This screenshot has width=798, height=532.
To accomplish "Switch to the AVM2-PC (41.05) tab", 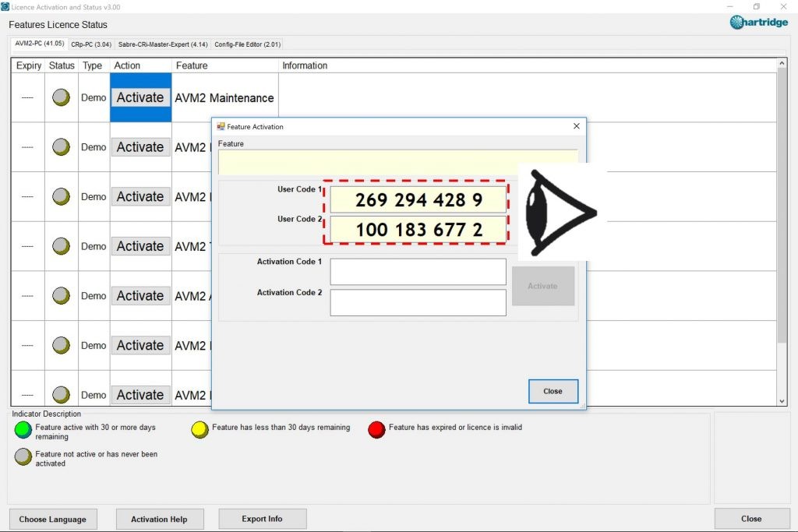I will [x=40, y=44].
